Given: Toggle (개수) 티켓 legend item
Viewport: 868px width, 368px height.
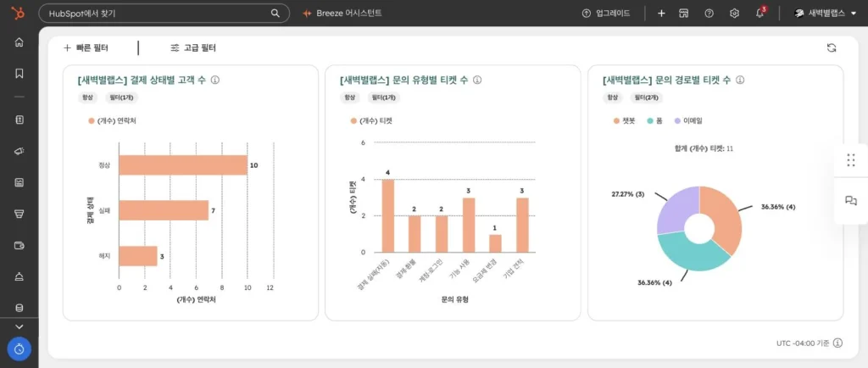Looking at the screenshot, I should pos(371,120).
